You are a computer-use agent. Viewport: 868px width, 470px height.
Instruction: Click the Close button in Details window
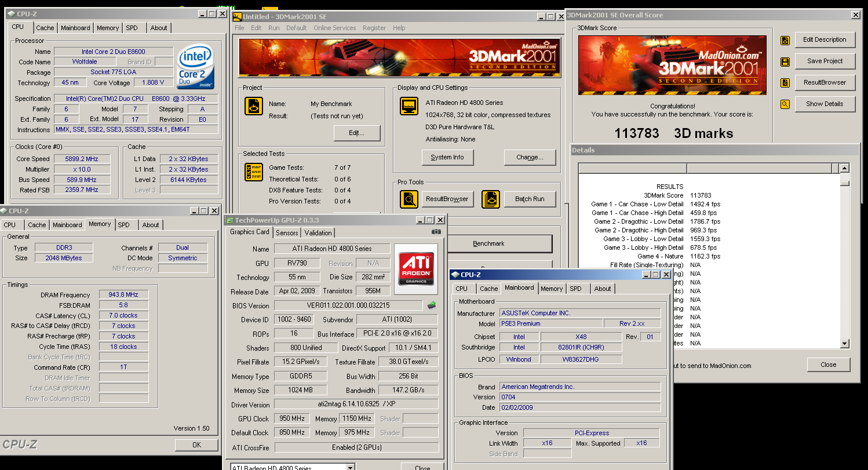point(829,365)
